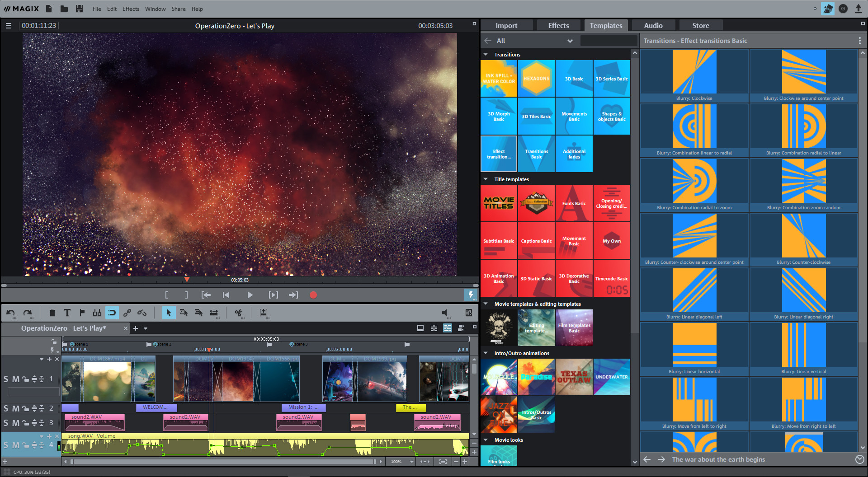Expand the Movie looks section
The width and height of the screenshot is (868, 477).
pos(486,440)
